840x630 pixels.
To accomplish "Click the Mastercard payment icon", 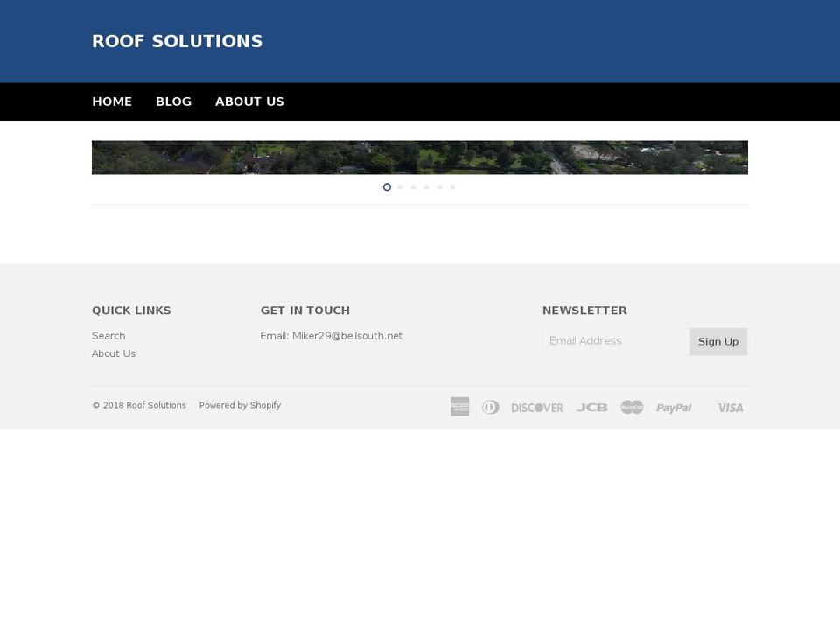I will (632, 407).
